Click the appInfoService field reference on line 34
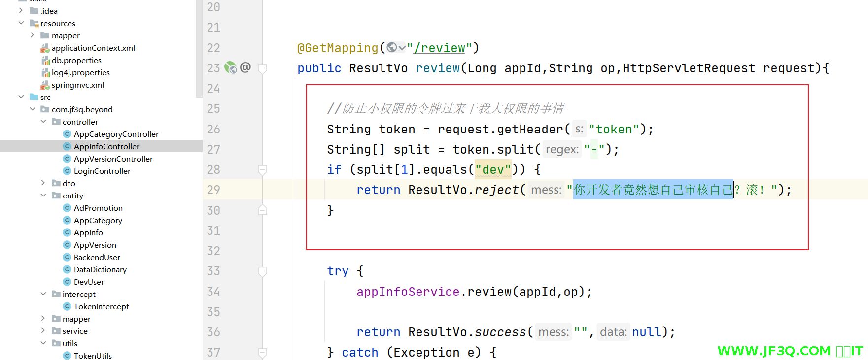The height and width of the screenshot is (360, 868). 408,292
